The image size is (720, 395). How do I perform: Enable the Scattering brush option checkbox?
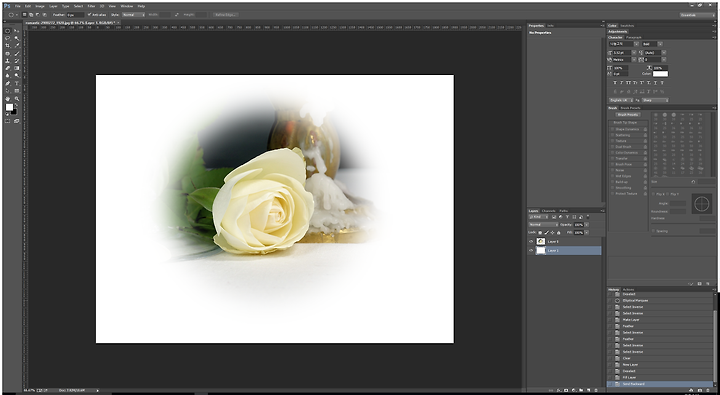point(612,135)
